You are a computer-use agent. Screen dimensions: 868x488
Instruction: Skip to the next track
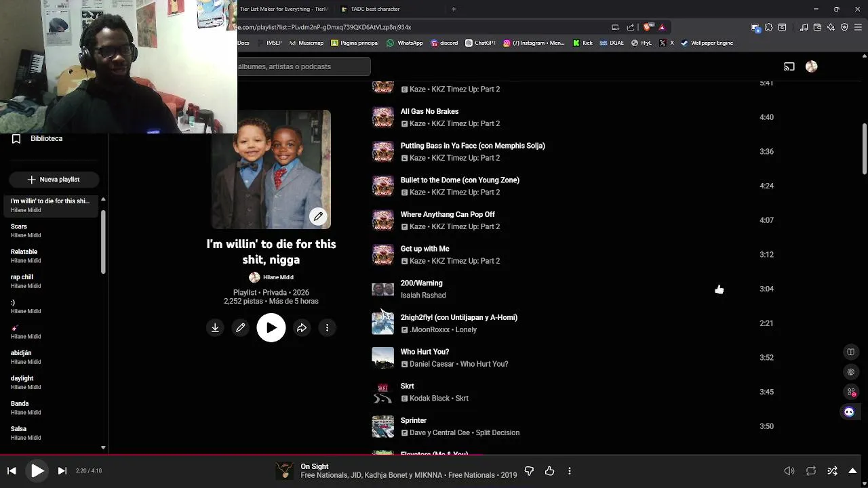tap(62, 470)
